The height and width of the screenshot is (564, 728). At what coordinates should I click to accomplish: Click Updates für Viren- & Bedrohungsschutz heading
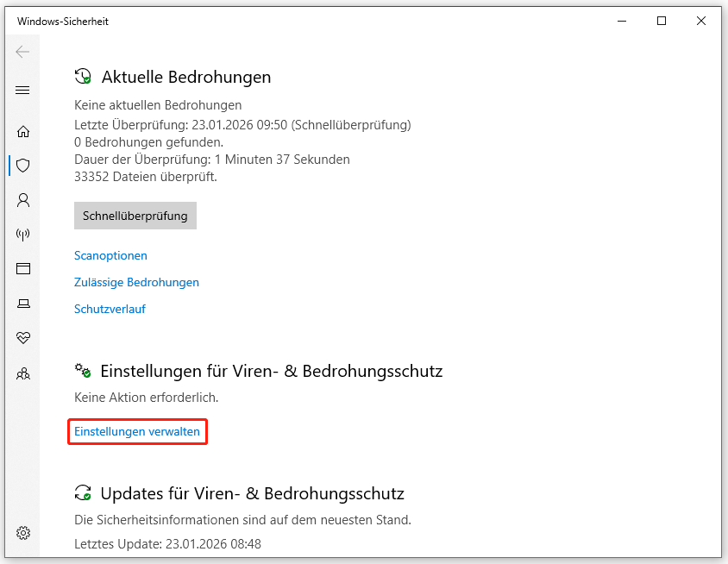tap(253, 493)
